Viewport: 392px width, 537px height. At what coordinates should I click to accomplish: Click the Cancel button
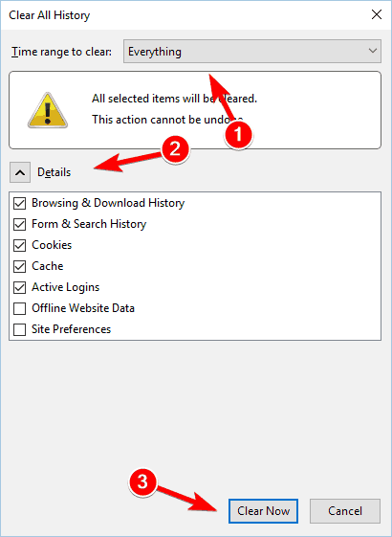(345, 511)
